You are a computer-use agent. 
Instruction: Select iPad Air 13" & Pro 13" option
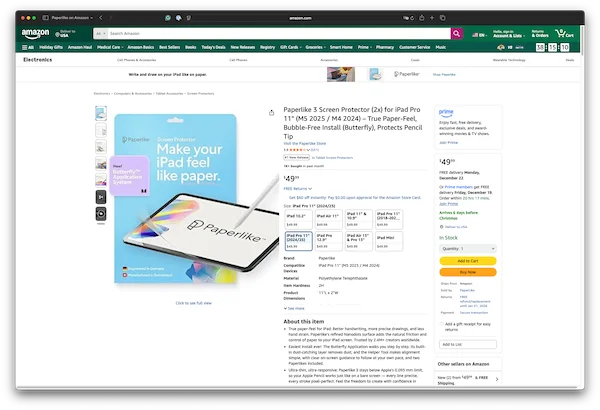pos(359,241)
